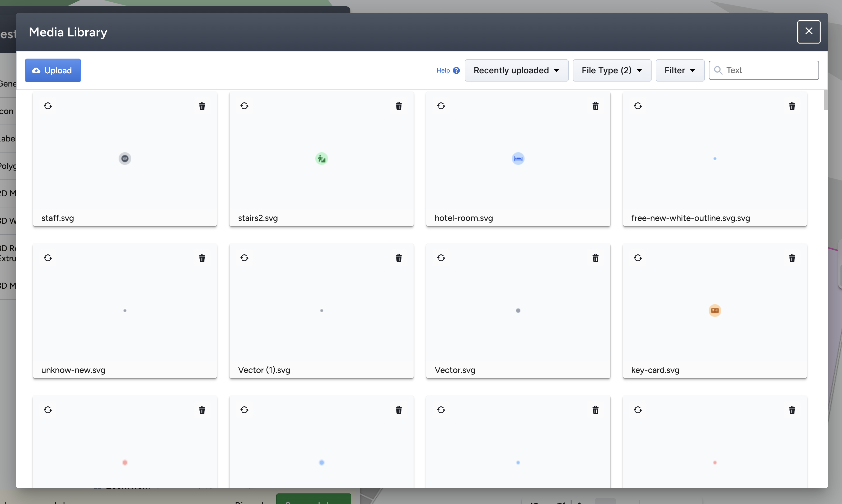Viewport: 842px width, 504px height.
Task: Click the Upload button
Action: point(53,70)
